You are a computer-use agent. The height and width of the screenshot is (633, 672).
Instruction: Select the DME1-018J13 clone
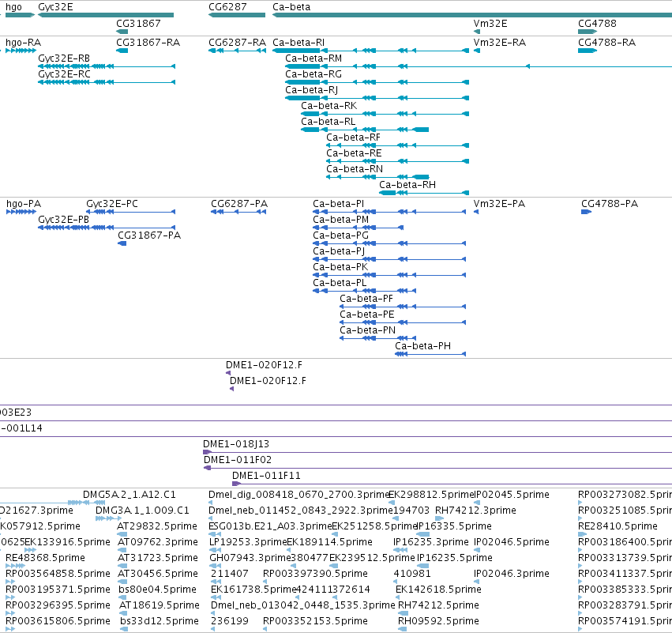[x=437, y=453]
